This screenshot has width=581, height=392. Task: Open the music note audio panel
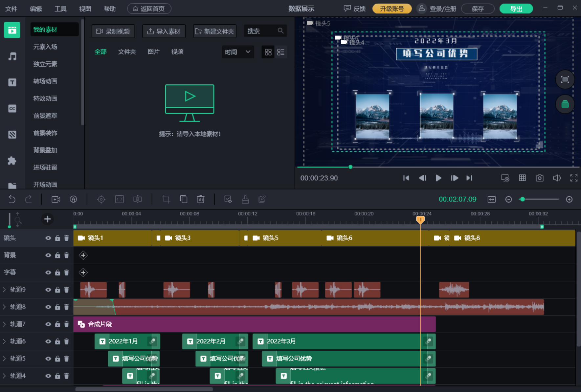tap(12, 56)
